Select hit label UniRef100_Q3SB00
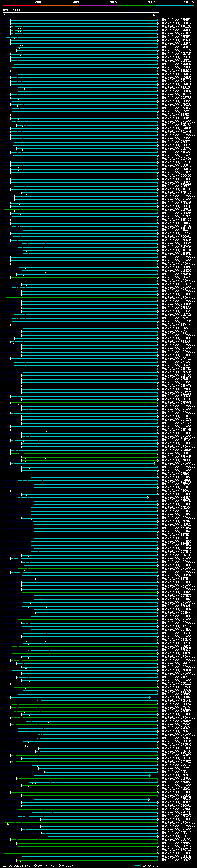Screen dimensions: 197x868 (x=177, y=612)
